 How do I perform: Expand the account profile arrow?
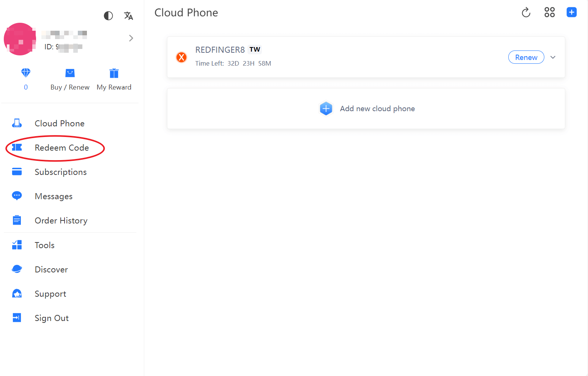pos(131,38)
